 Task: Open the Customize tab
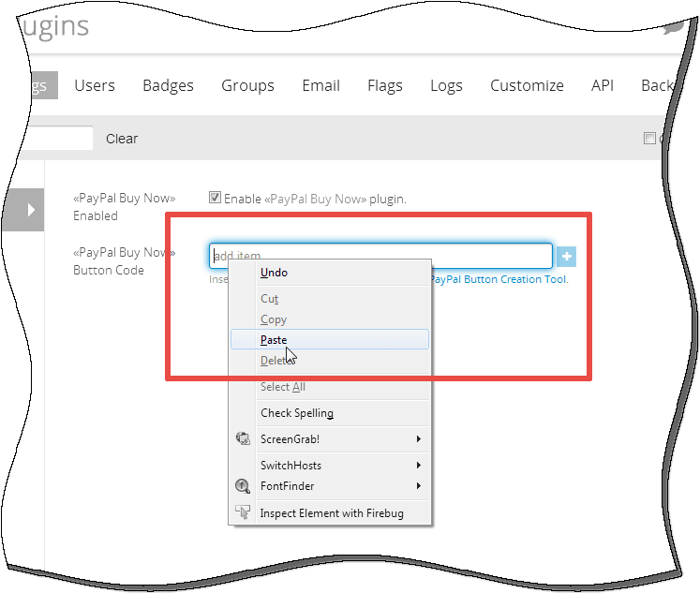(x=527, y=85)
